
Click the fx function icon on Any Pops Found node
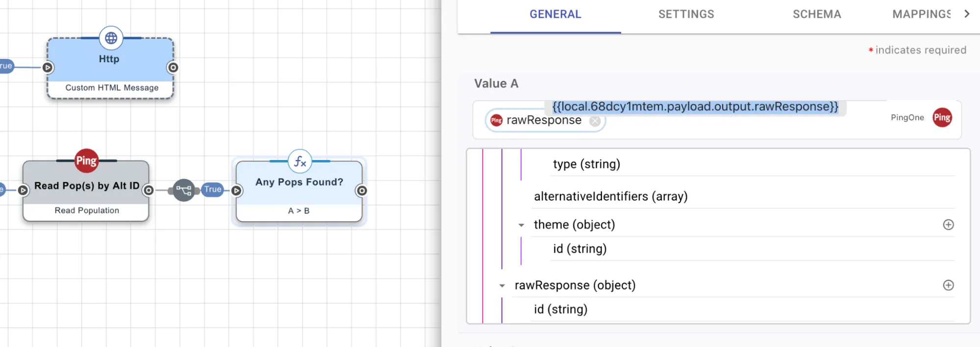tap(300, 161)
